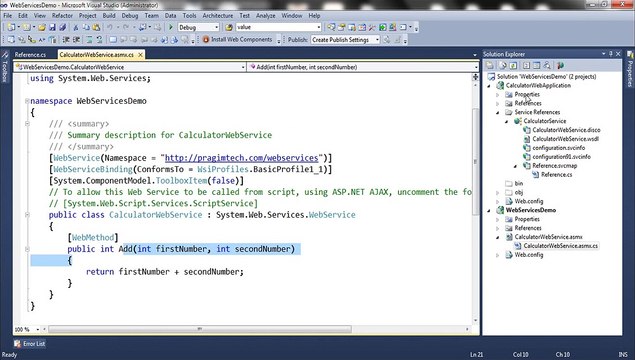This screenshot has height=360, width=635.
Task: Collapse the summary comment outlining block
Action: pyautogui.click(x=27, y=124)
